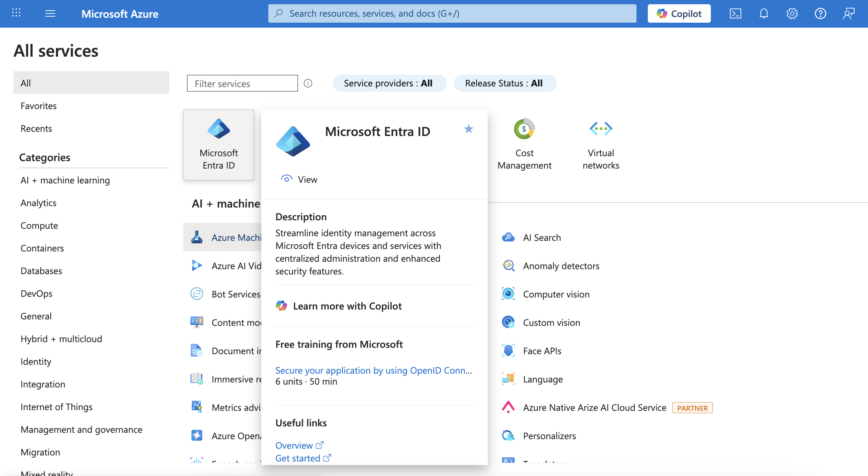Viewport: 868px width, 476px height.
Task: Open the app launcher grid icon
Action: pos(16,13)
